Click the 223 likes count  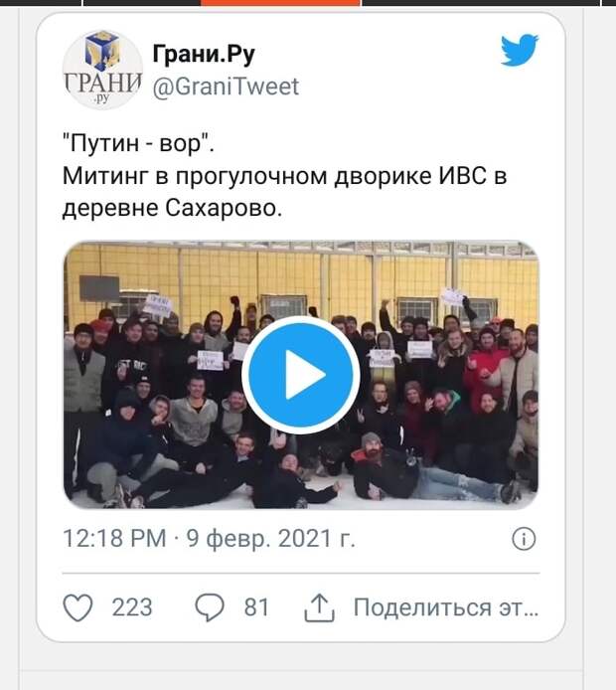[132, 607]
